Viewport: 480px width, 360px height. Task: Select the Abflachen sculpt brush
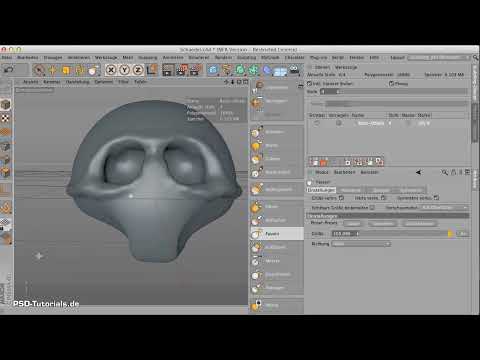[x=277, y=220]
